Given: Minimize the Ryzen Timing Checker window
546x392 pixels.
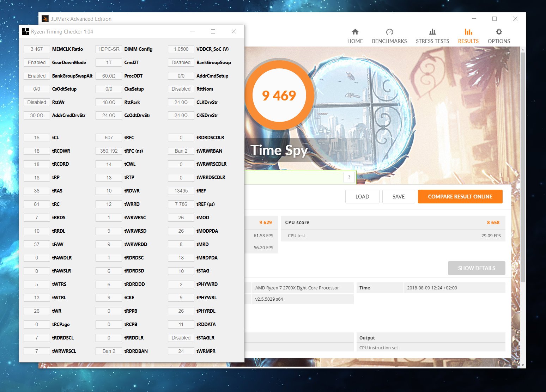Looking at the screenshot, I should click(x=193, y=31).
